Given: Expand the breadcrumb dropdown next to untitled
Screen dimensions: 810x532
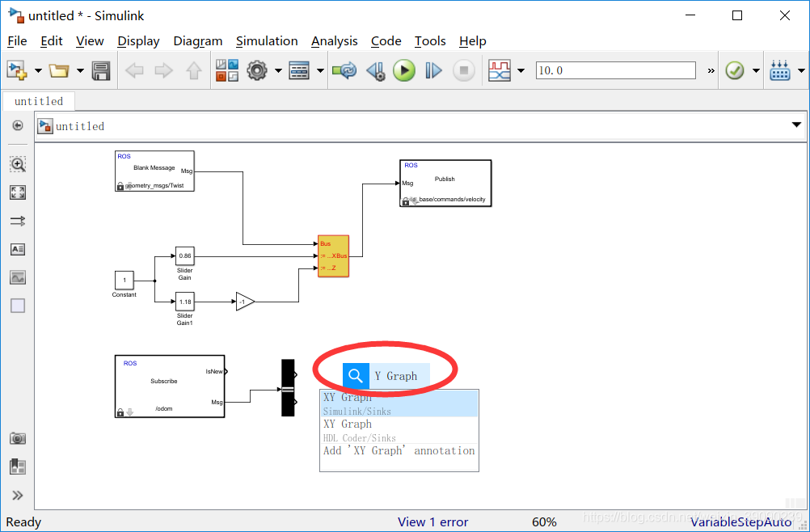Looking at the screenshot, I should 797,125.
